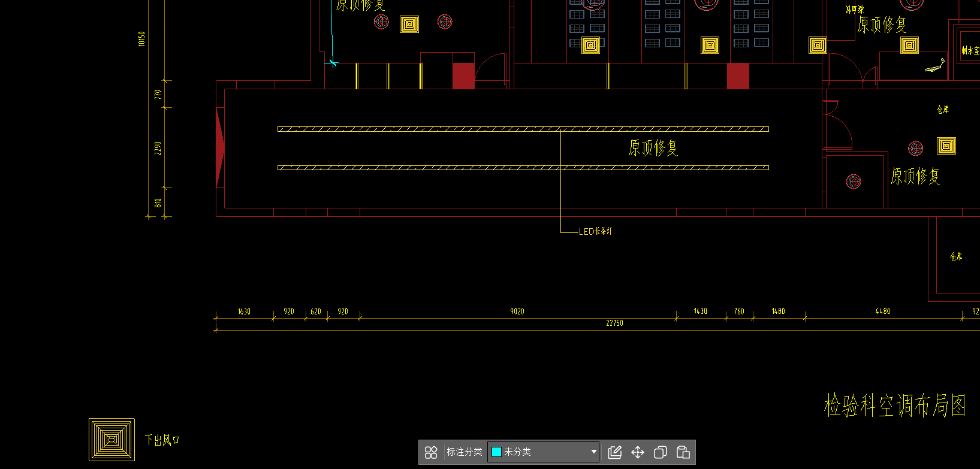980x469 pixels.
Task: Click the vertical 810 dimension text
Action: (x=158, y=202)
